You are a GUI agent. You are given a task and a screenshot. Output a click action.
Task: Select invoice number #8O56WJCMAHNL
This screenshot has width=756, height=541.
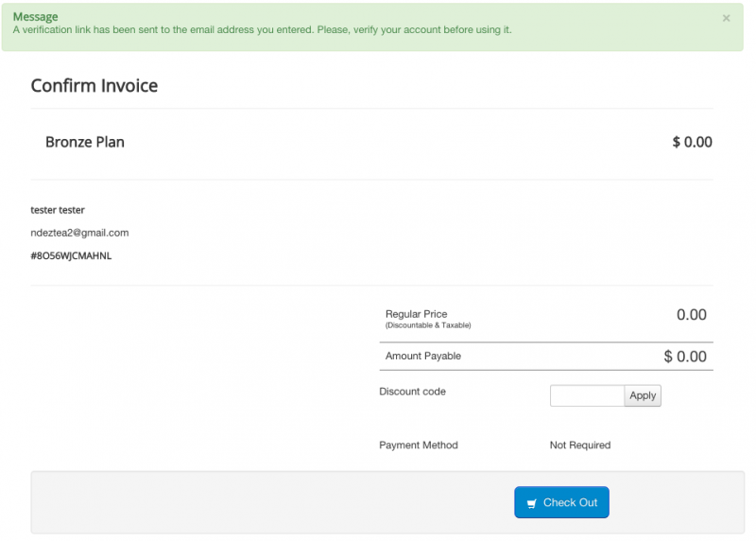point(71,255)
